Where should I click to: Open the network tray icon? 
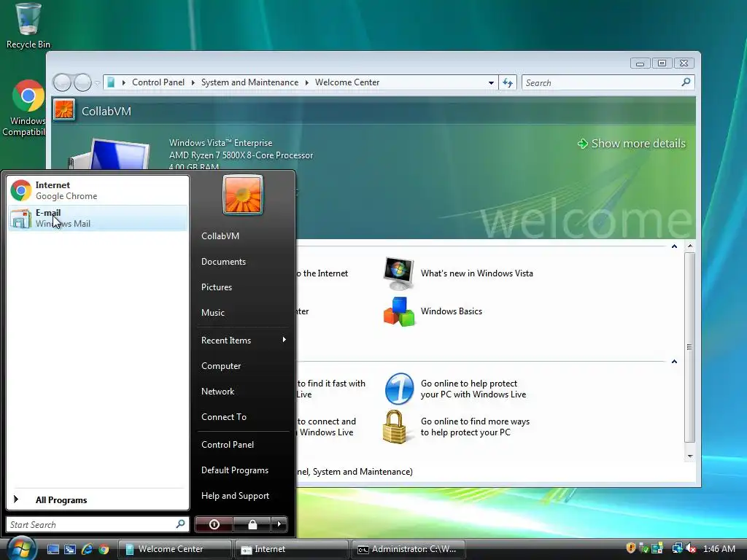pos(677,548)
